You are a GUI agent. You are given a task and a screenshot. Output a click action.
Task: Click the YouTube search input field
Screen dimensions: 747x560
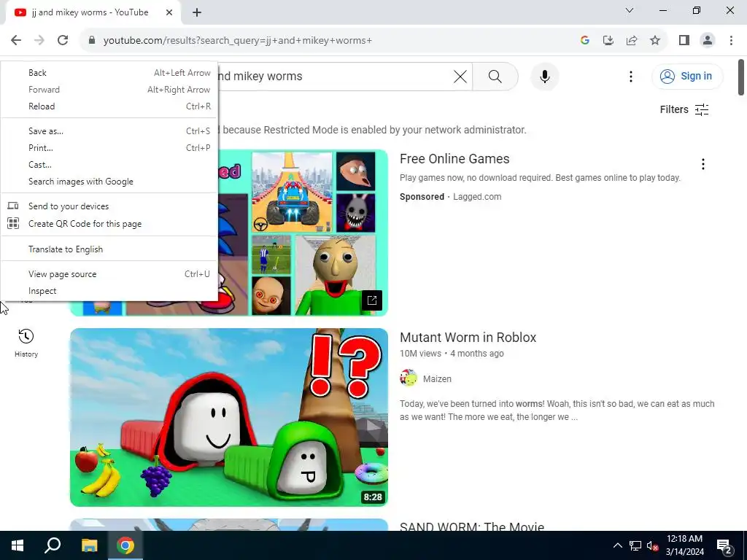(x=333, y=76)
